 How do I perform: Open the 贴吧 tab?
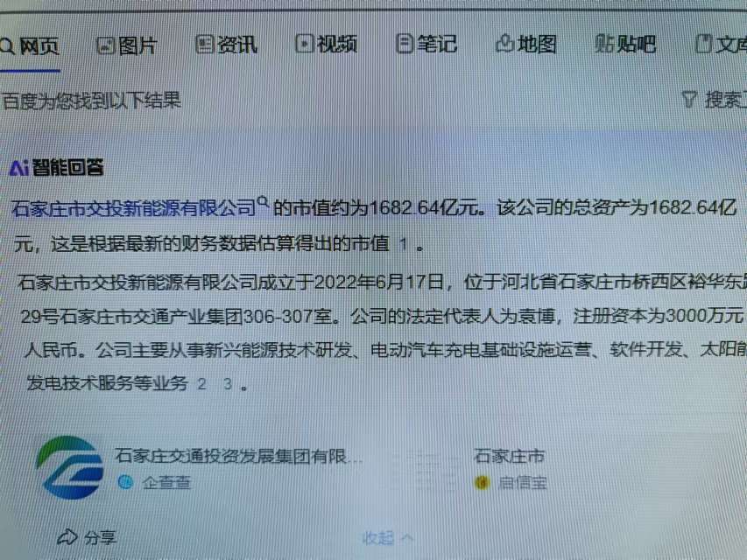pyautogui.click(x=625, y=44)
